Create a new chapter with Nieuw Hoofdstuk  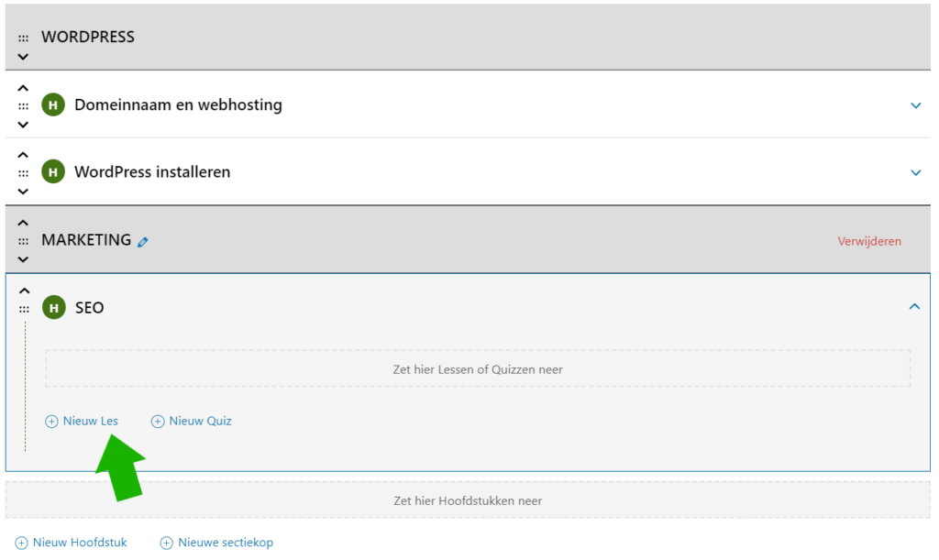72,543
